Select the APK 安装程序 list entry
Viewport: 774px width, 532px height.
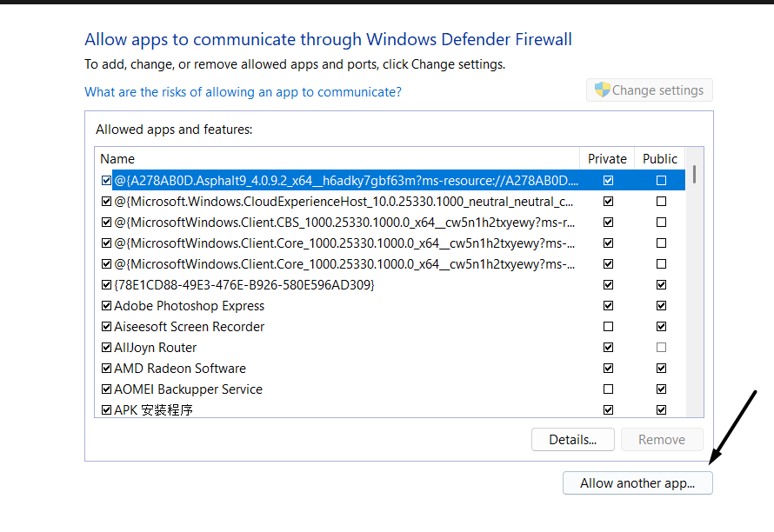(153, 410)
